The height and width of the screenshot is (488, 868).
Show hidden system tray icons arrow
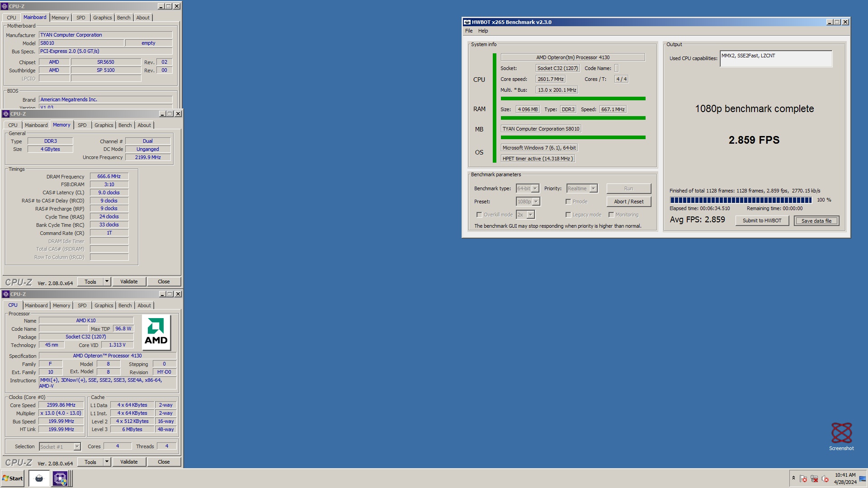(793, 478)
